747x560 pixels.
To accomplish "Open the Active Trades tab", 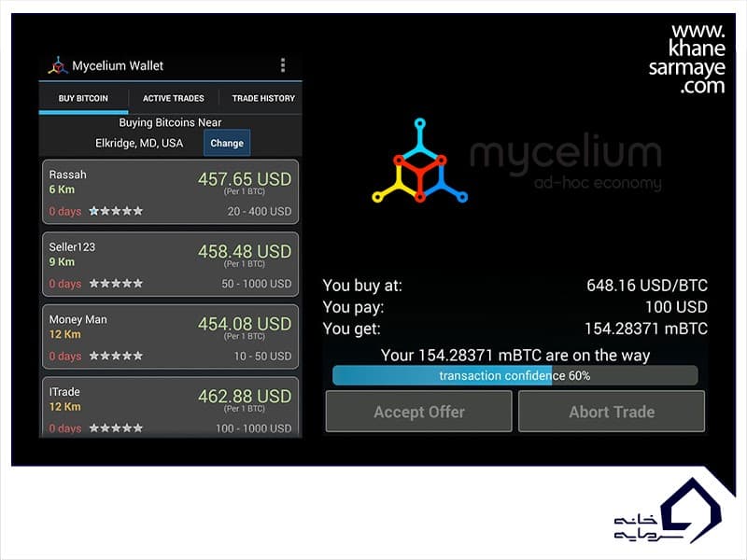I will click(x=174, y=98).
